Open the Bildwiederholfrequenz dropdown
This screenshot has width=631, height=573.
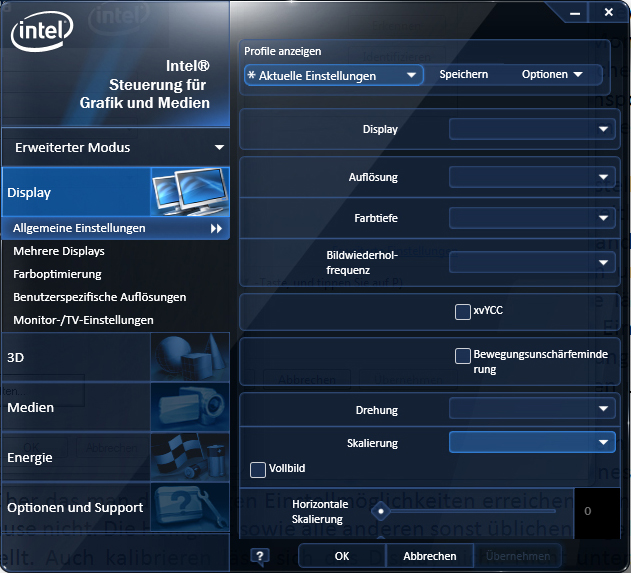(532, 262)
